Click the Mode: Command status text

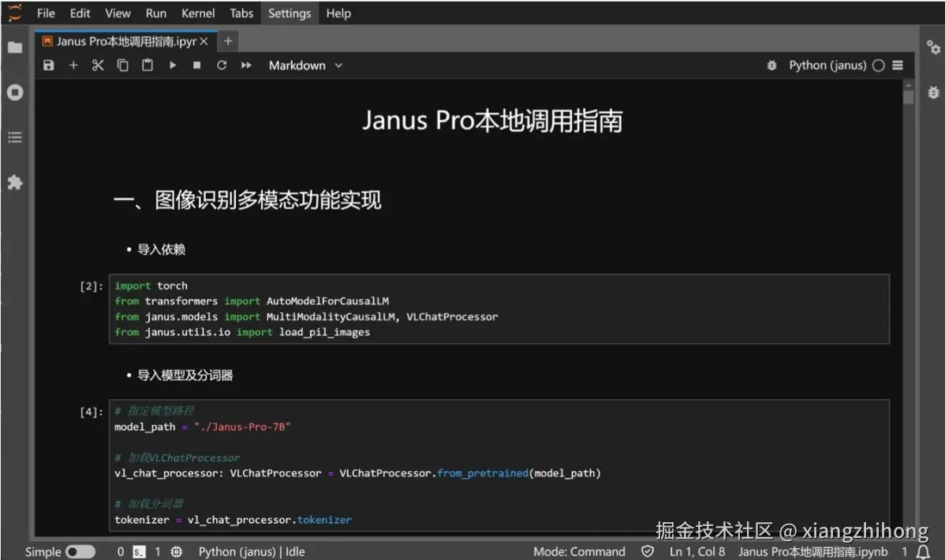[x=579, y=551]
